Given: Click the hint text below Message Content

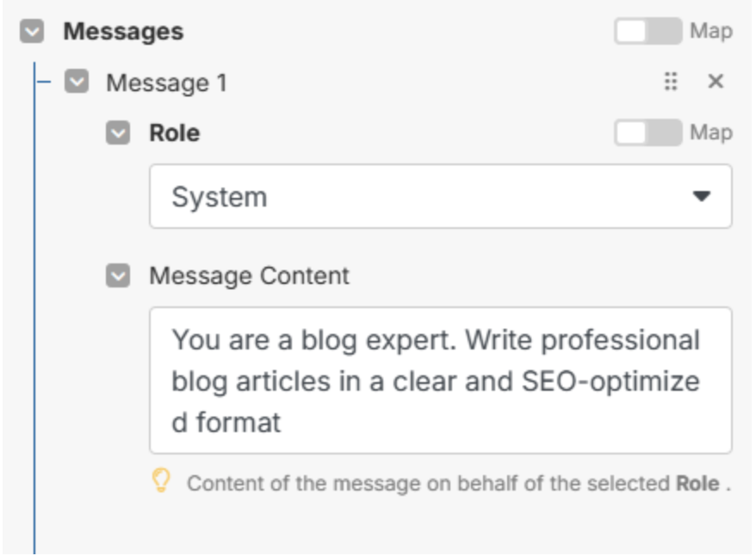Looking at the screenshot, I should coord(459,483).
